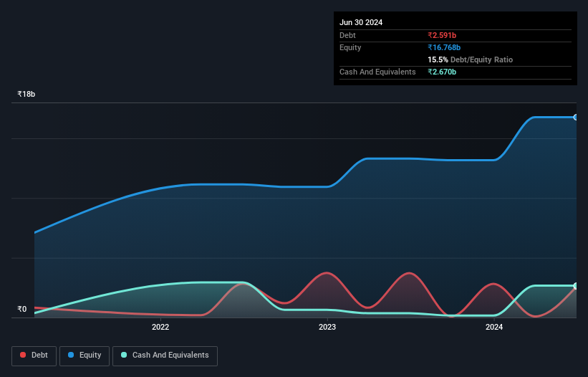Click the ₹18b y-axis label
The height and width of the screenshot is (377, 588).
(x=26, y=94)
